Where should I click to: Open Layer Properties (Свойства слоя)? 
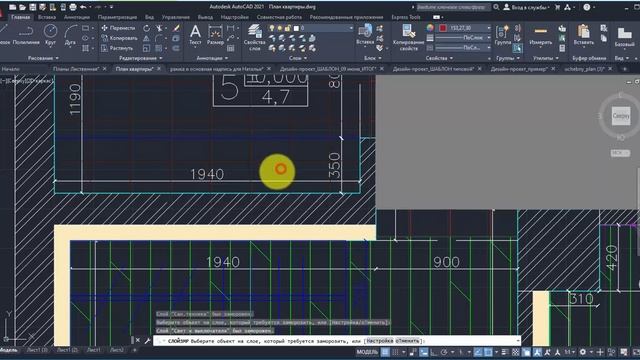(x=255, y=38)
